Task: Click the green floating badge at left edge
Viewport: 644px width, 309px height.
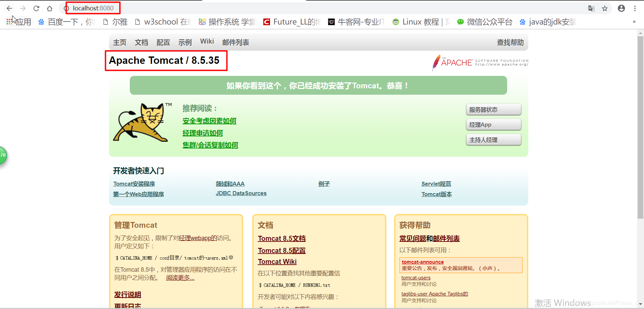Action: pos(3,155)
